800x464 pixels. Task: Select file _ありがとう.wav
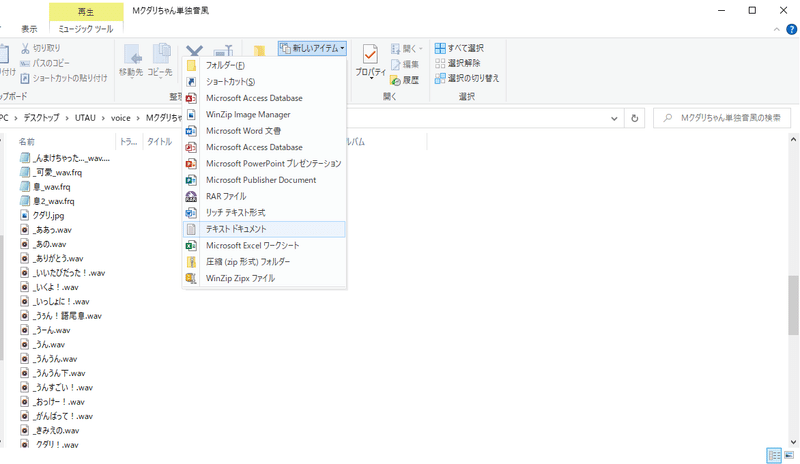[x=52, y=258]
